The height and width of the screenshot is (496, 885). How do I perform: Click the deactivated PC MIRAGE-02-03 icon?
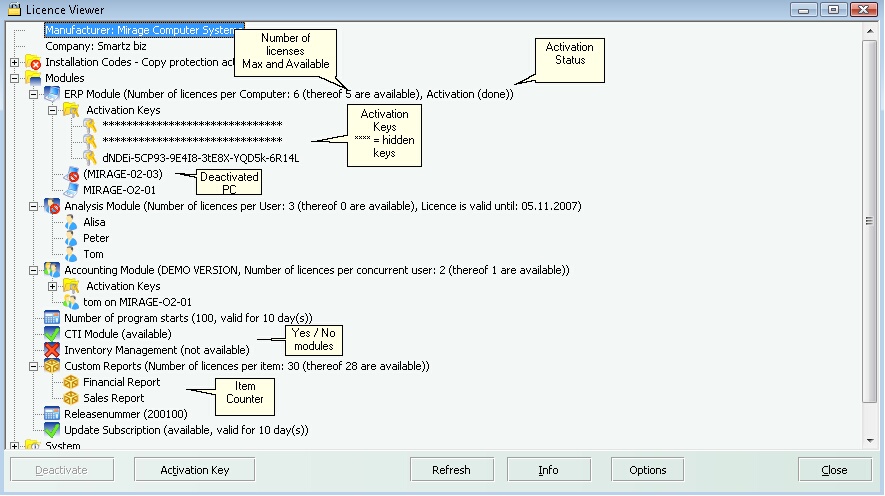tap(71, 174)
